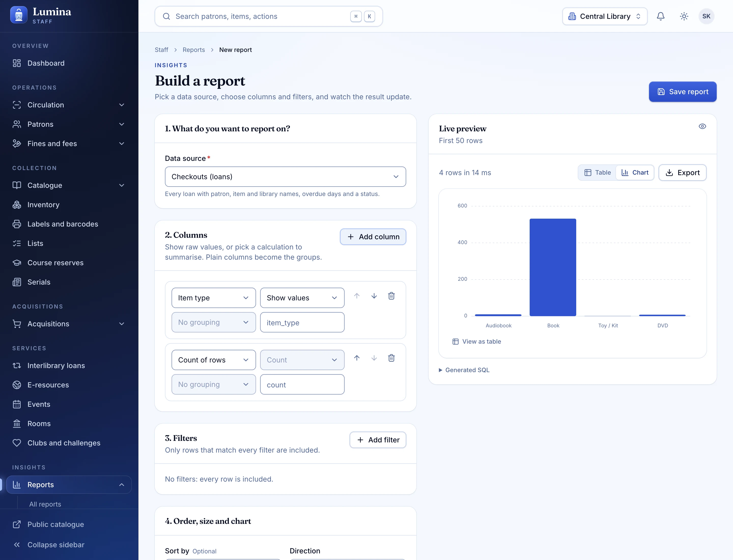Toggle the light/dark theme sun icon

tap(684, 16)
